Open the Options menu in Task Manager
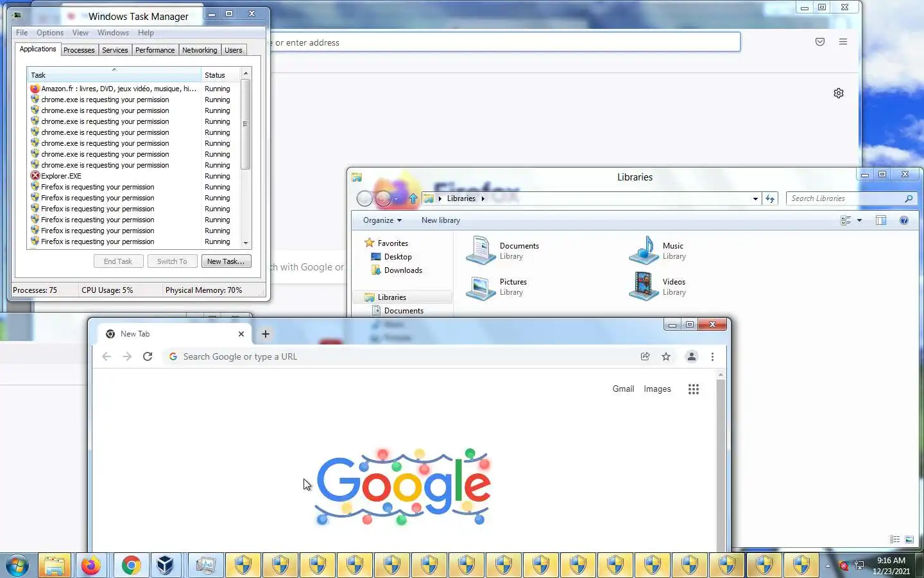This screenshot has width=924, height=578. [x=50, y=33]
